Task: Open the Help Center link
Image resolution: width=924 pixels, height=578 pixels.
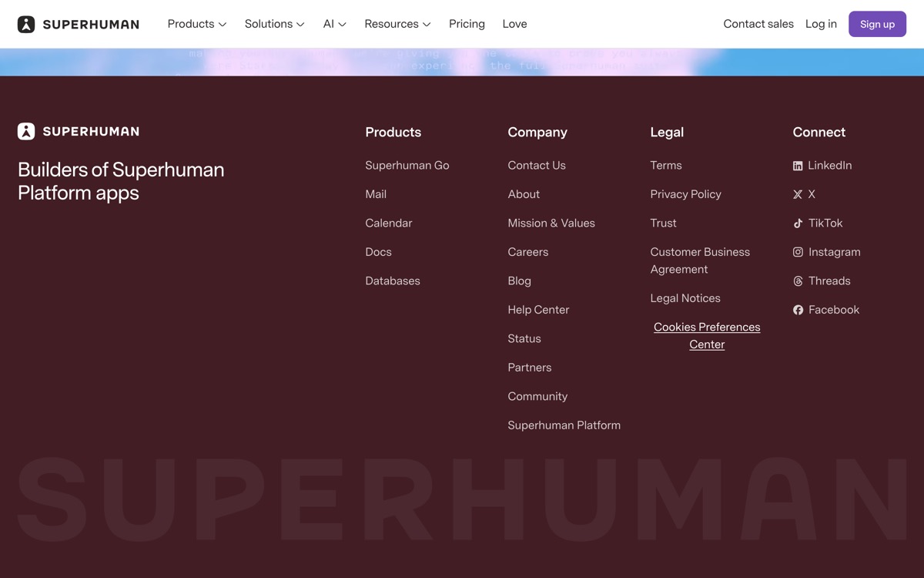Action: (538, 310)
